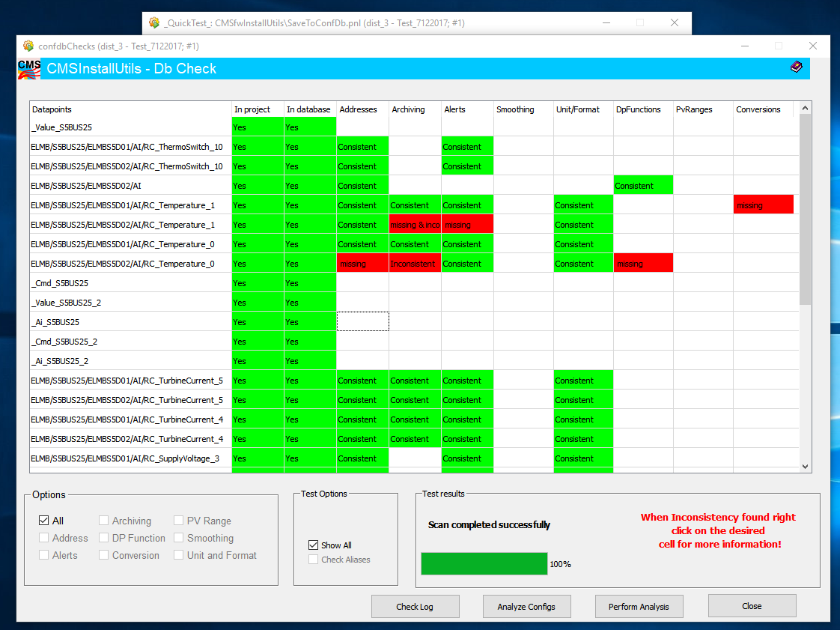
Task: Start analysis with Perform Analysis button
Action: [639, 607]
